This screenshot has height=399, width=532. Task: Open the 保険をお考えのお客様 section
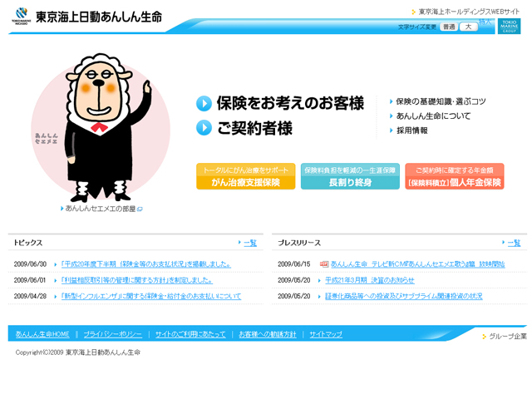click(290, 103)
